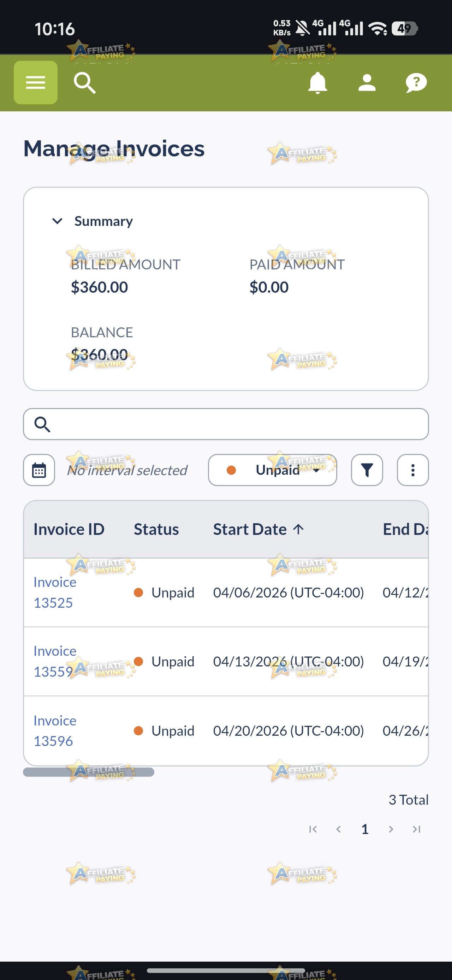Viewport: 452px width, 980px height.
Task: Open the hamburger navigation menu
Action: click(35, 83)
